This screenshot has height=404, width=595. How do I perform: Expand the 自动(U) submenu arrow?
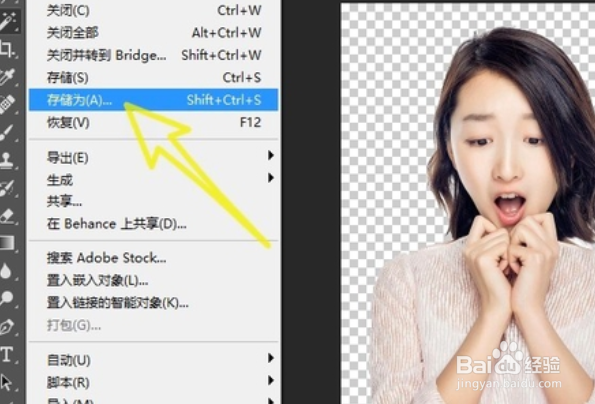[271, 358]
